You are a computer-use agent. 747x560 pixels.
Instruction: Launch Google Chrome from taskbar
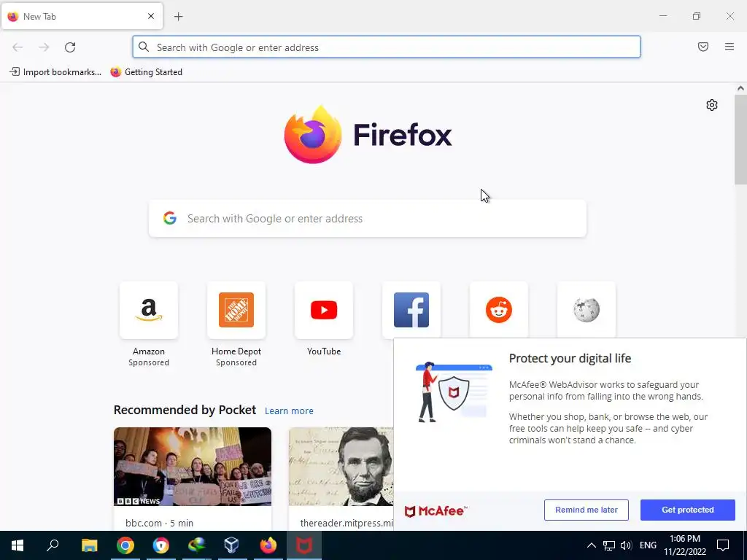coord(125,545)
